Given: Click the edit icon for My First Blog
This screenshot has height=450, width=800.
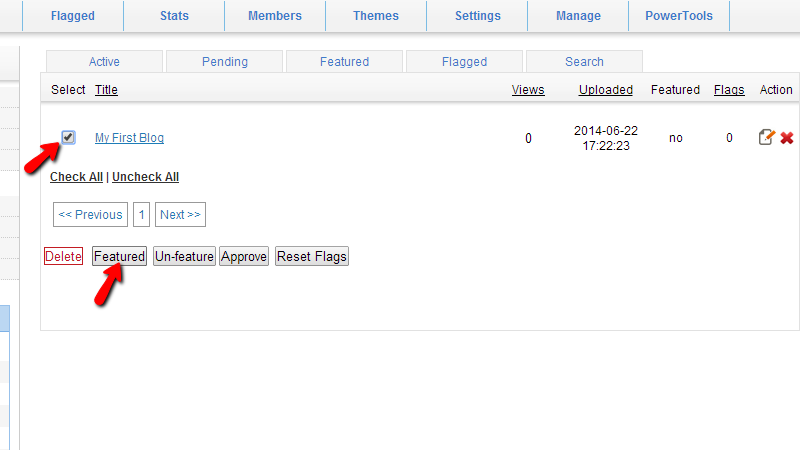Looking at the screenshot, I should point(766,138).
